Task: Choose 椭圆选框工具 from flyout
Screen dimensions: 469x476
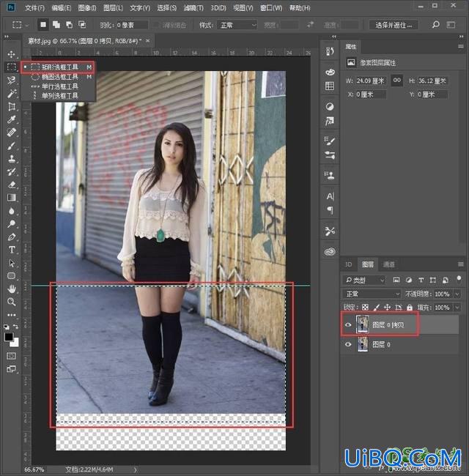Action: pyautogui.click(x=59, y=77)
